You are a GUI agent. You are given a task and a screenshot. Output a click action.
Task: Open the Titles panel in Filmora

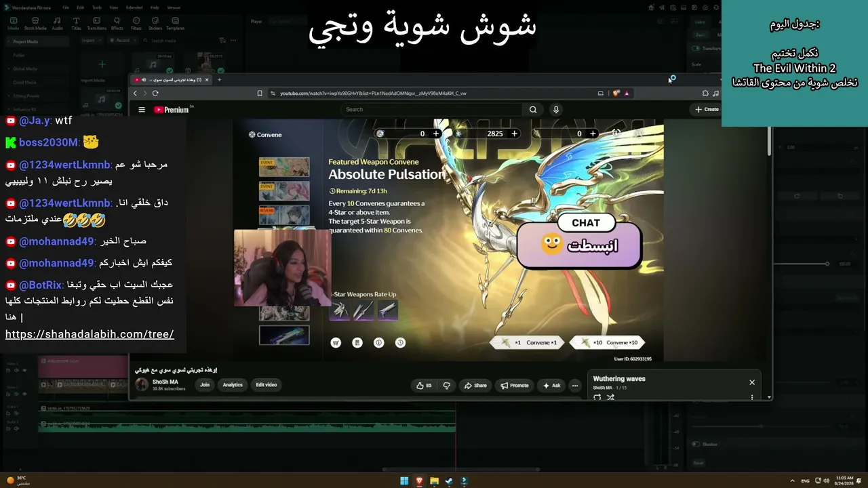[x=76, y=24]
